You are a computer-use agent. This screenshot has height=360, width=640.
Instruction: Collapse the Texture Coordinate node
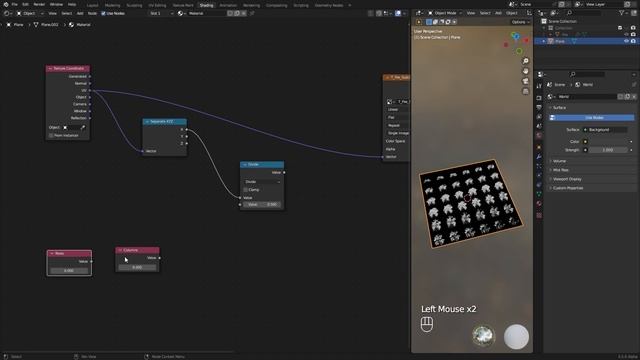[x=50, y=69]
